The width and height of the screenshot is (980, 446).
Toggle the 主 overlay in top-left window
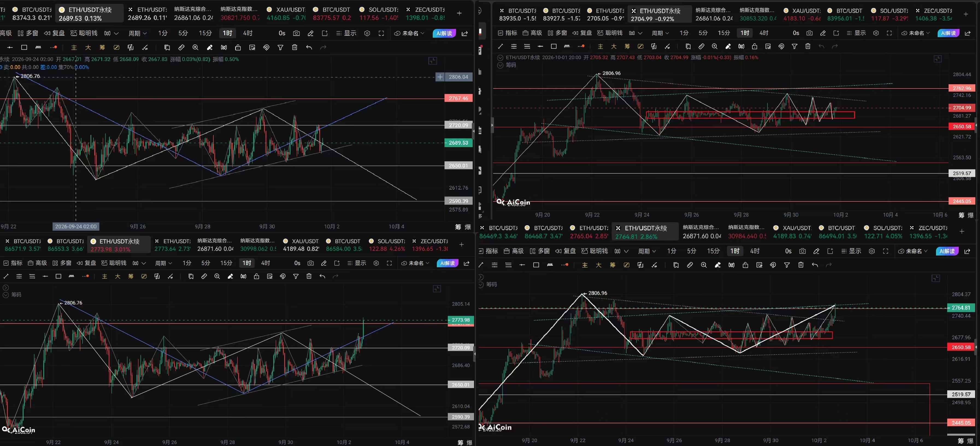(74, 47)
